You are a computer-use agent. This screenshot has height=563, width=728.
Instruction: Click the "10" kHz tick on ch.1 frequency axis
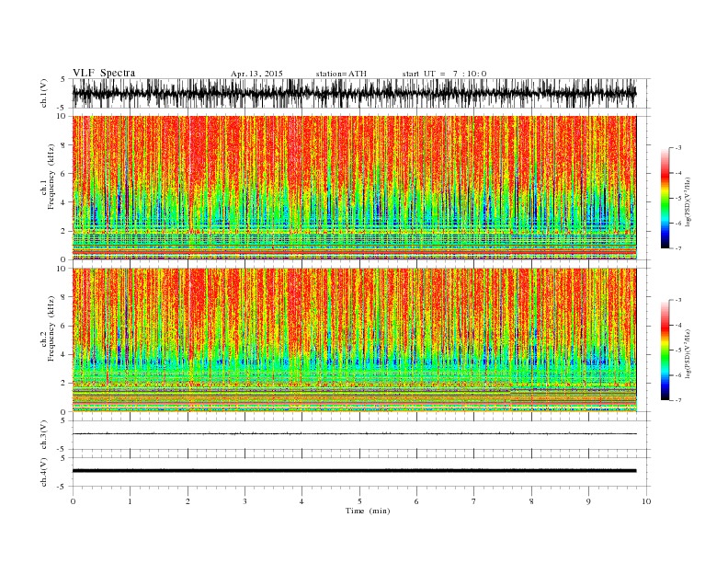pos(63,116)
